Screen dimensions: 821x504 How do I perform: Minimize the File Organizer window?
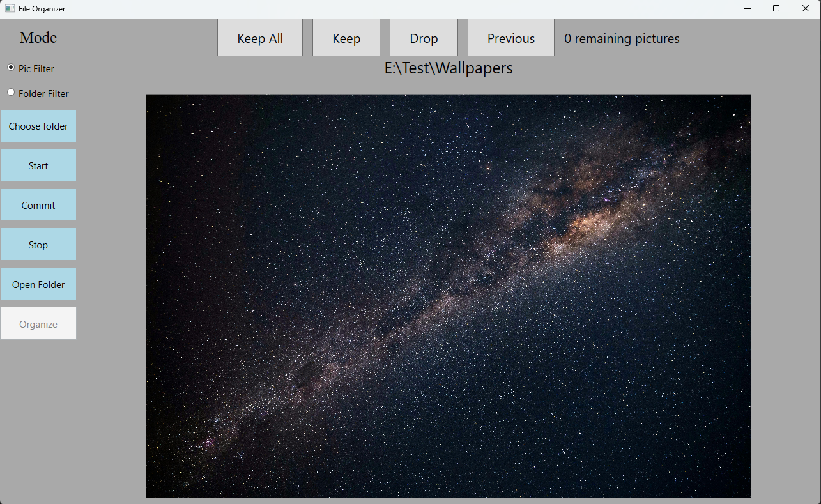click(x=747, y=9)
